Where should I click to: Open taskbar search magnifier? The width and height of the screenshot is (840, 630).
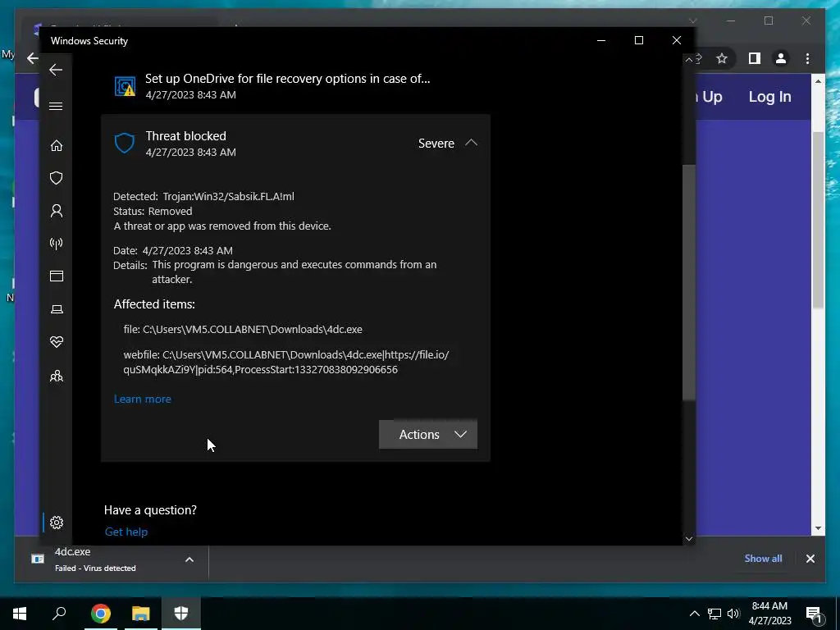(59, 614)
